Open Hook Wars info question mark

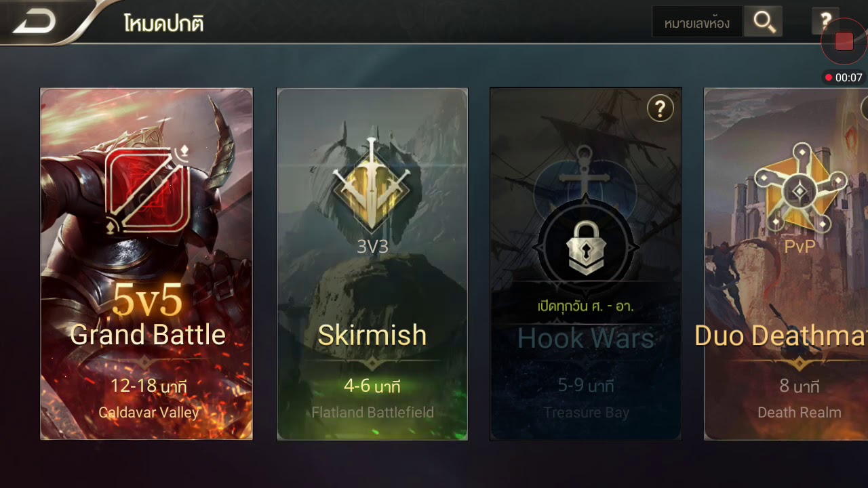[x=660, y=108]
